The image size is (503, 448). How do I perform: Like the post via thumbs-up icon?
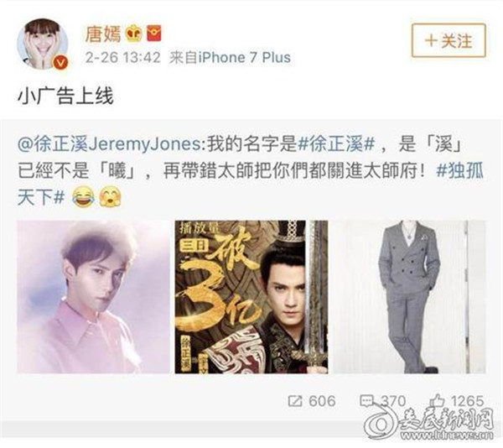[438, 401]
